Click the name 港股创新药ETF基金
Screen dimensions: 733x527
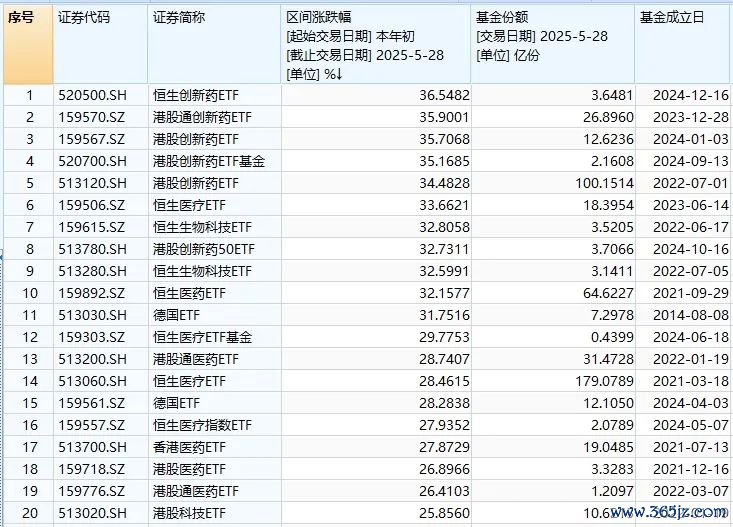209,161
